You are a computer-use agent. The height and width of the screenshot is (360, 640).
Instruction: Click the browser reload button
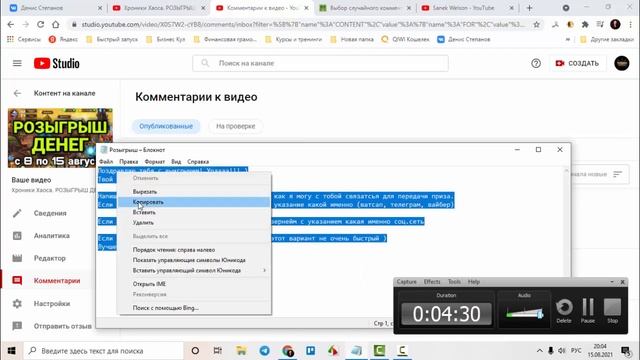[40, 24]
